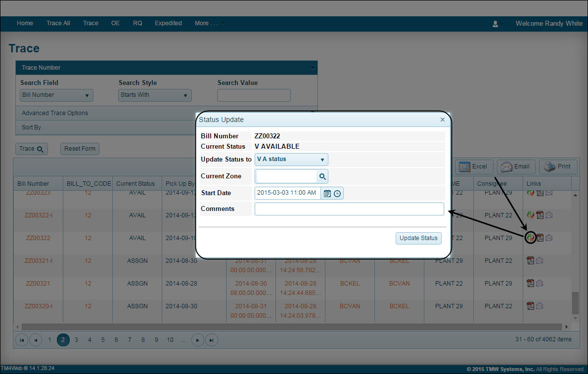This screenshot has height=374, width=588.
Task: Open the Start Date calendar picker
Action: (x=327, y=193)
